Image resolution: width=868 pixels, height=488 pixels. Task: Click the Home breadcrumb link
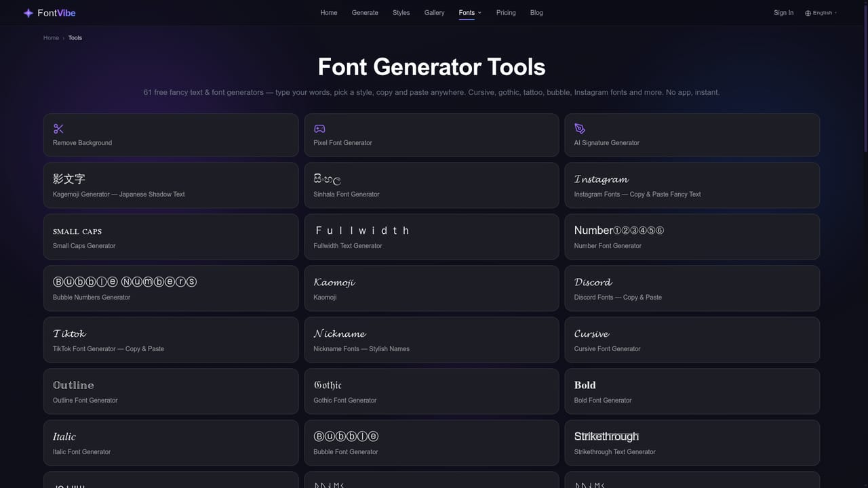(52, 38)
